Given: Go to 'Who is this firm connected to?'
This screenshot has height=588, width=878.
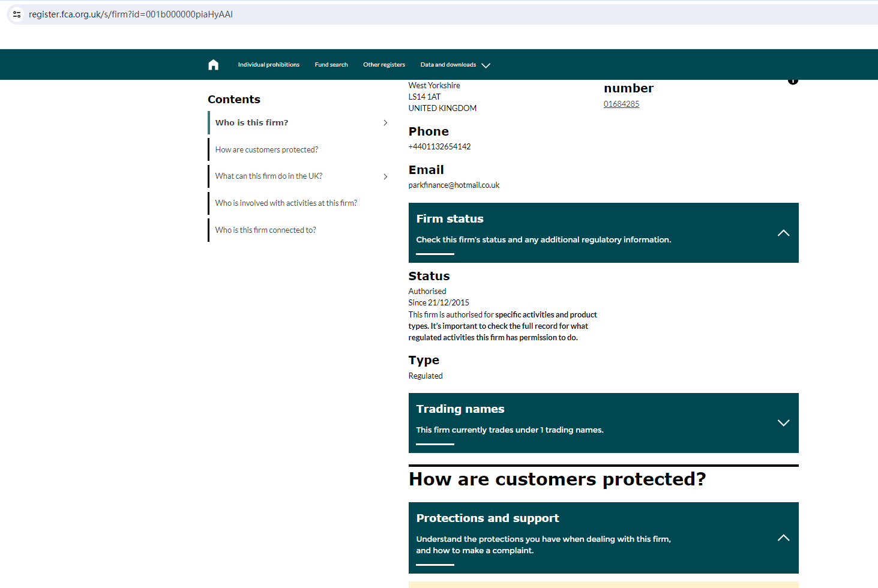Looking at the screenshot, I should (265, 230).
